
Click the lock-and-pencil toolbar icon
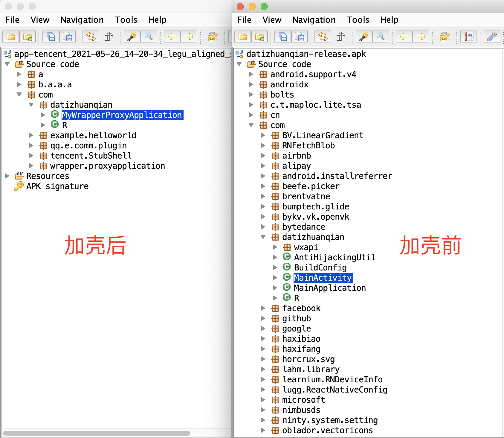pyautogui.click(x=212, y=36)
